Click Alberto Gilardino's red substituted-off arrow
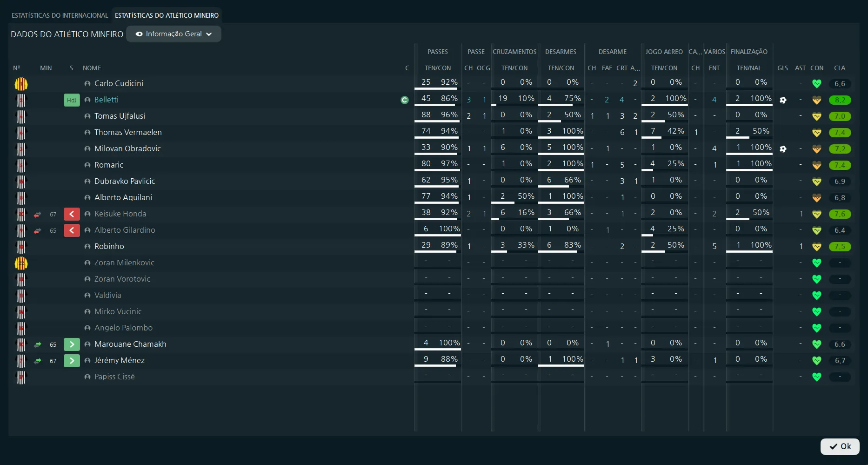868x465 pixels. coord(72,230)
